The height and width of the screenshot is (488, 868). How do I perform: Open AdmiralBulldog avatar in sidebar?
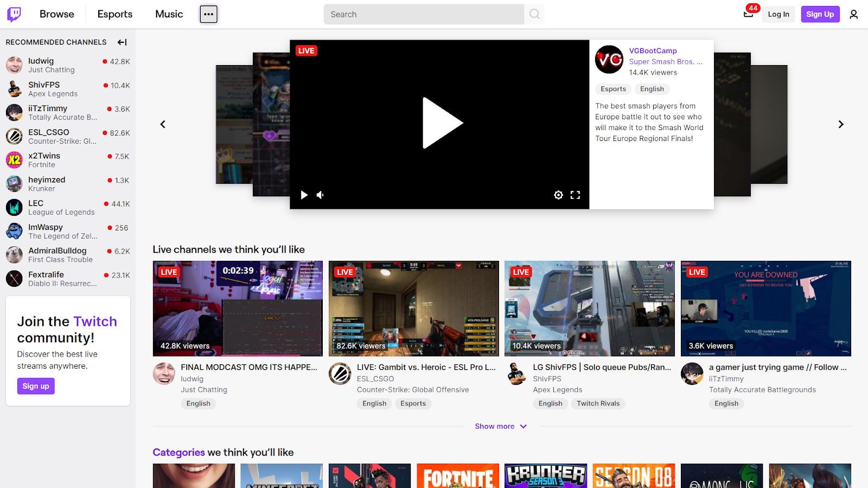click(14, 255)
